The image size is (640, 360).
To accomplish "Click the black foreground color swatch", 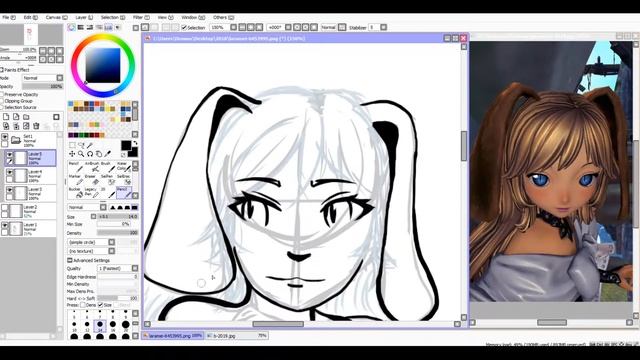I will point(126,145).
